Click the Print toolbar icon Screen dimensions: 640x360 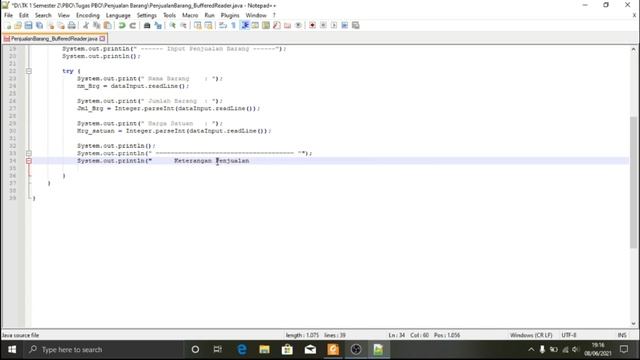pos(72,25)
